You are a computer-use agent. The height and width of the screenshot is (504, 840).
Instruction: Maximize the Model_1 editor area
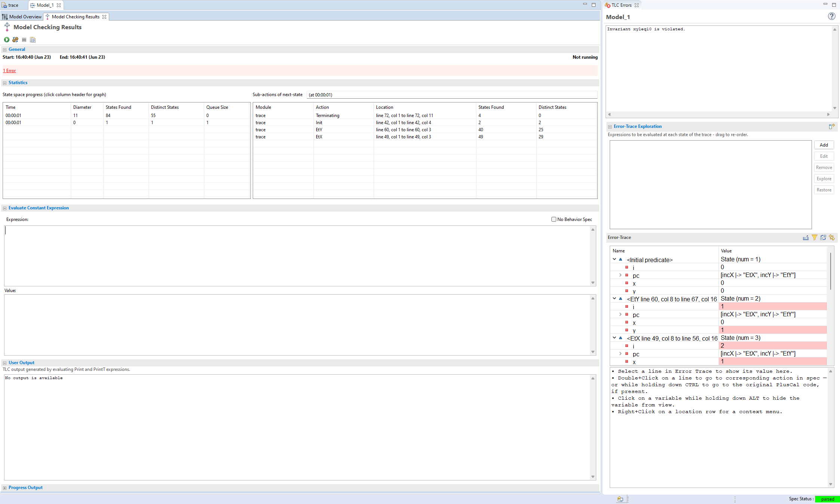(594, 5)
